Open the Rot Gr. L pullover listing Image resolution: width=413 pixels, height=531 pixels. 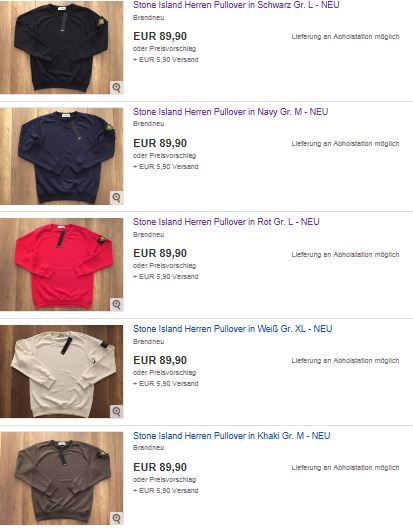click(226, 222)
